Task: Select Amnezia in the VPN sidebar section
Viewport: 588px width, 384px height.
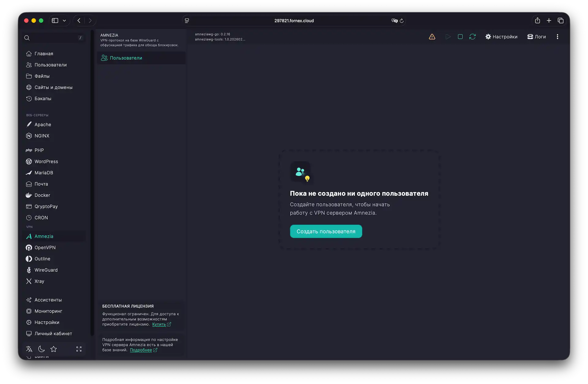Action: [44, 236]
